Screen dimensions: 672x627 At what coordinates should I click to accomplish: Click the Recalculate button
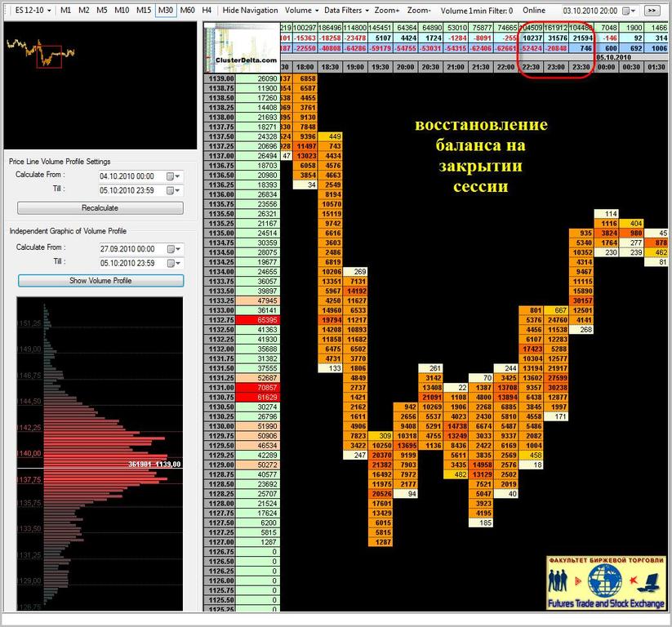pyautogui.click(x=100, y=208)
